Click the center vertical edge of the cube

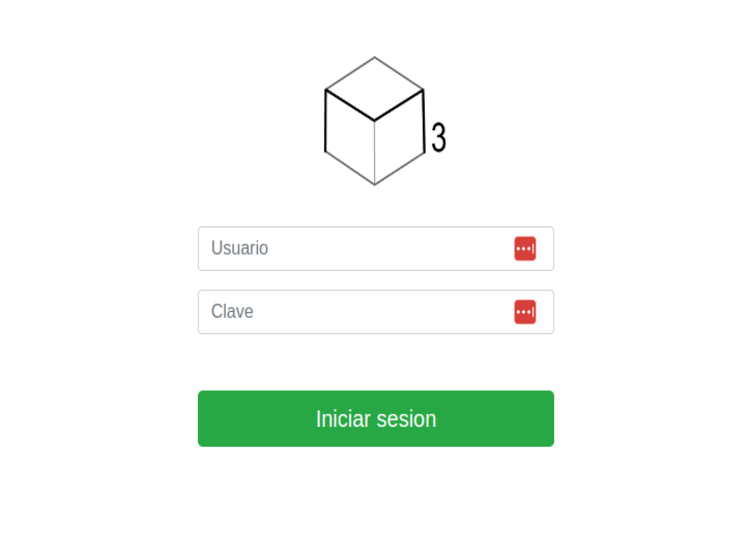375,152
